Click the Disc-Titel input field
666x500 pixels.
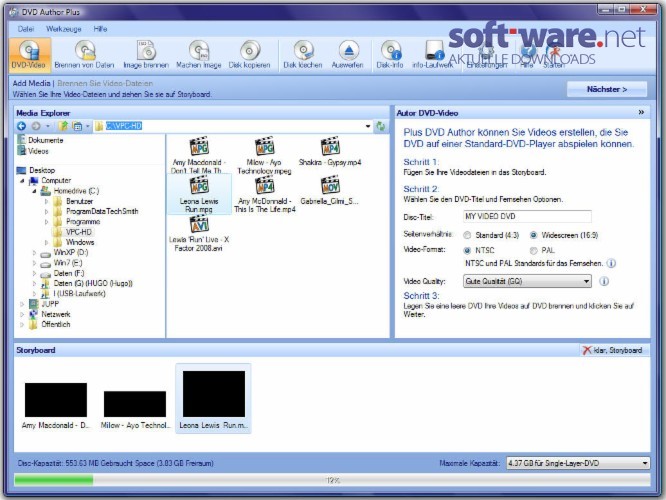(527, 217)
